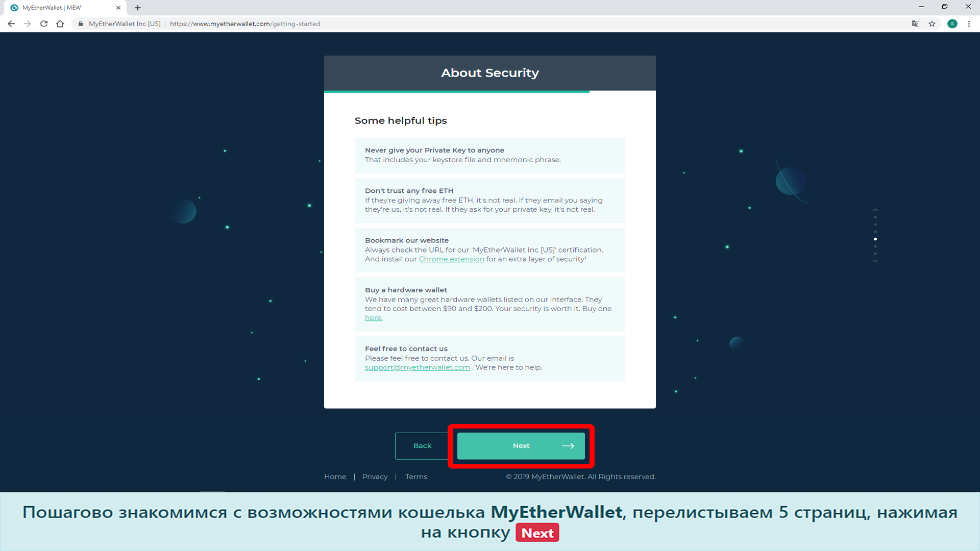This screenshot has width=980, height=551.
Task: Open the Chrome extension link
Action: pyautogui.click(x=451, y=259)
